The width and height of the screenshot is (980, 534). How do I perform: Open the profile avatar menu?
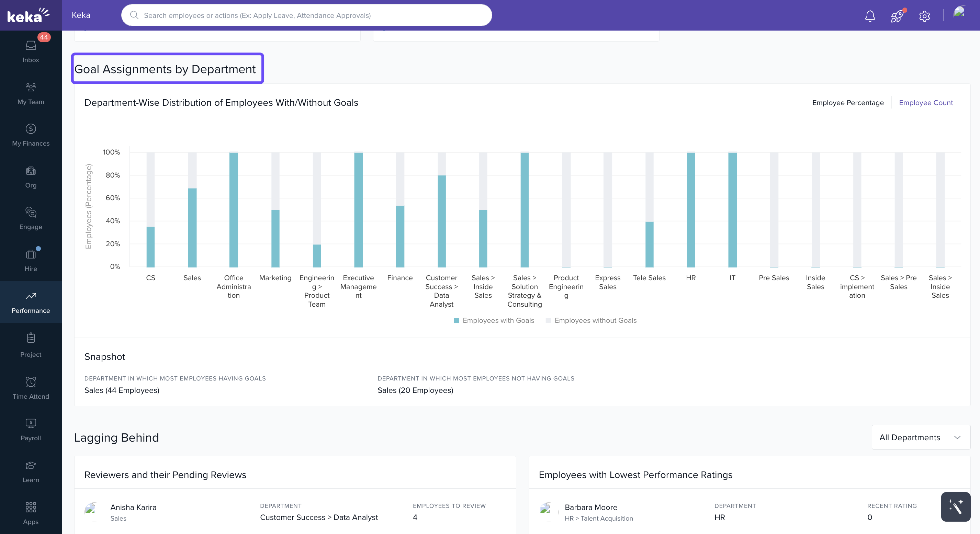pos(960,15)
